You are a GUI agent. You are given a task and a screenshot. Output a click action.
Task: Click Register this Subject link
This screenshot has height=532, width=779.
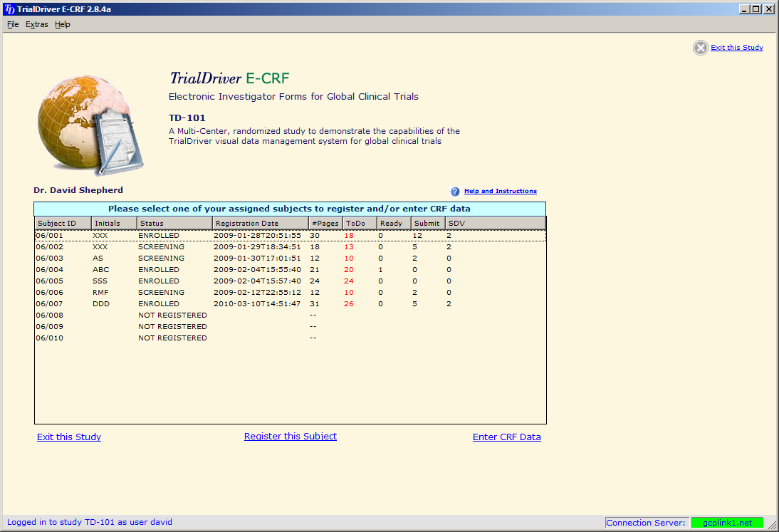291,437
